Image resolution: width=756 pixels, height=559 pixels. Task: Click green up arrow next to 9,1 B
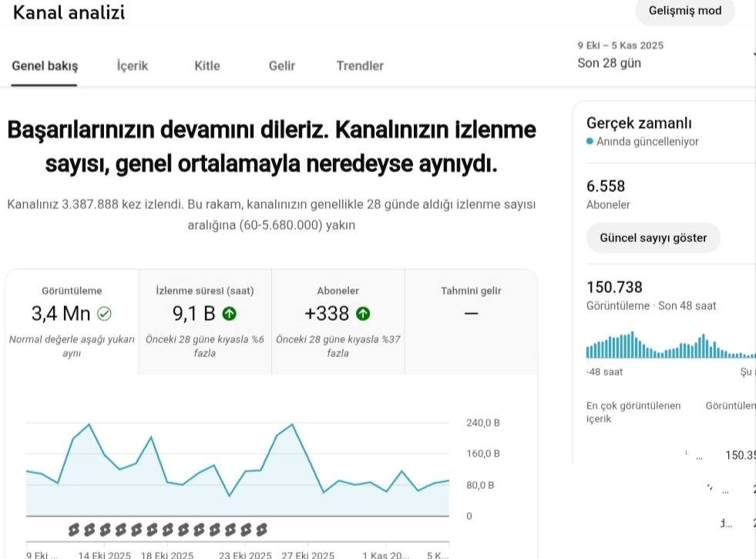tap(230, 314)
